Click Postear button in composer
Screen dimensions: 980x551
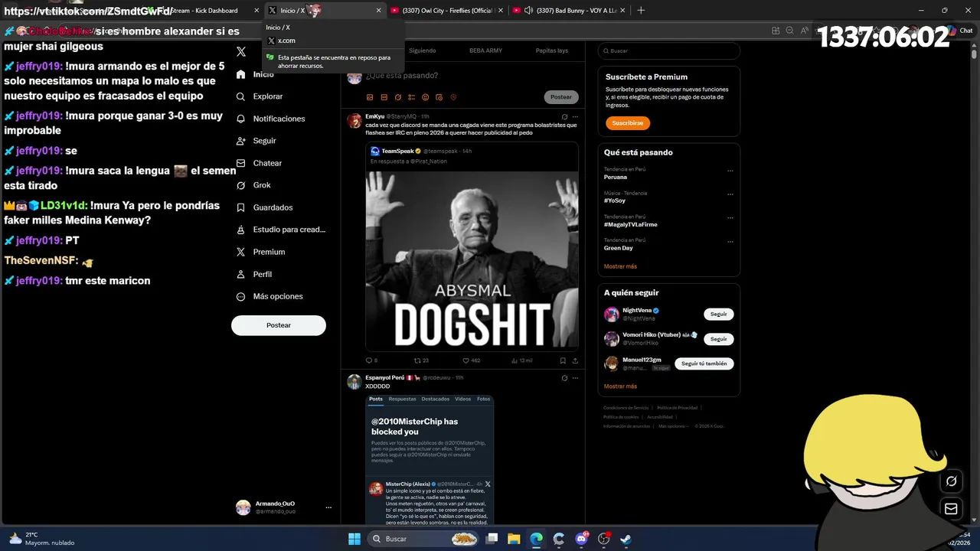(x=561, y=97)
